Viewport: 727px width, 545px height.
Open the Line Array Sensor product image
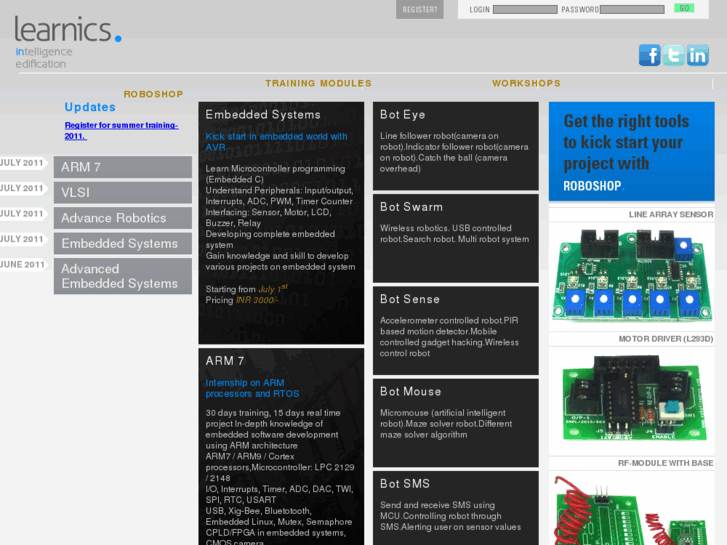pyautogui.click(x=631, y=272)
